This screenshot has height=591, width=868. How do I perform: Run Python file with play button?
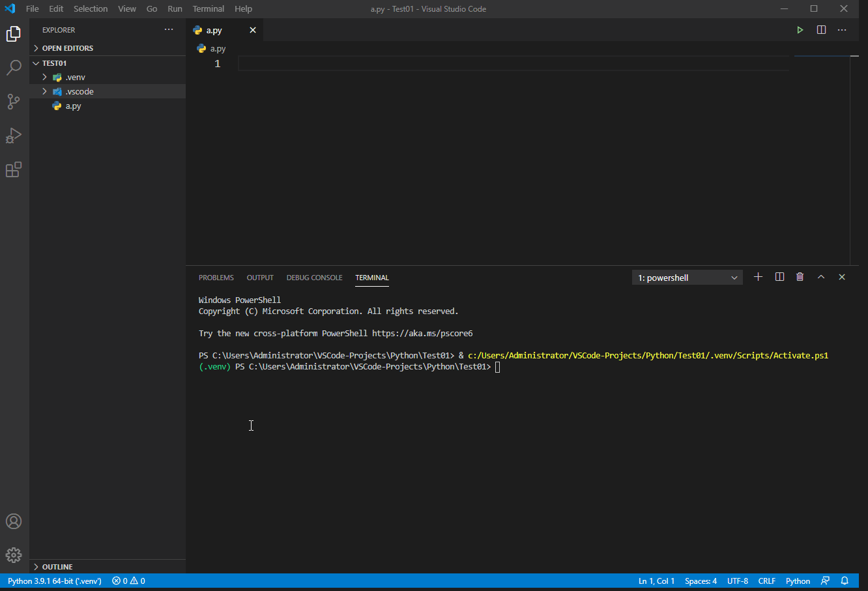click(800, 30)
